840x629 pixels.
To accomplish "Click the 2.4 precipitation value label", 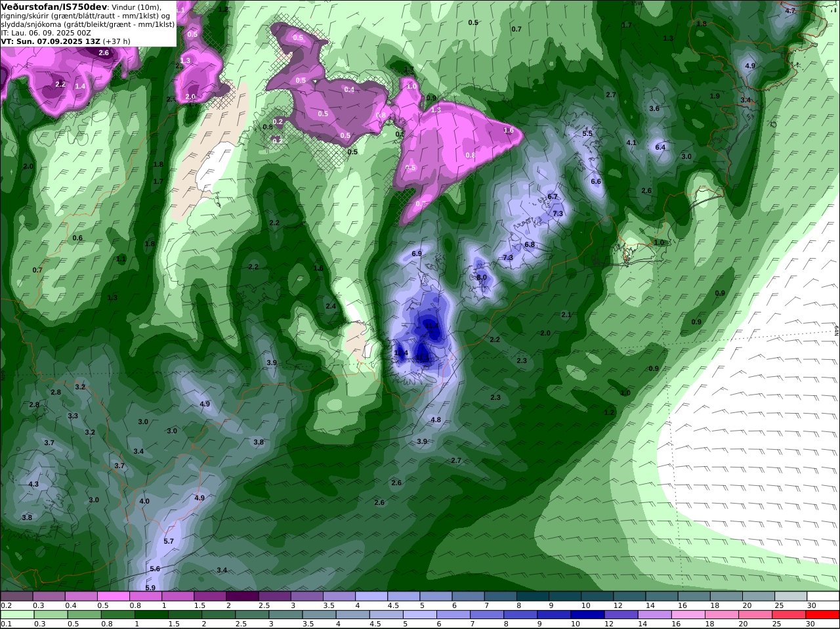I will pos(331,307).
